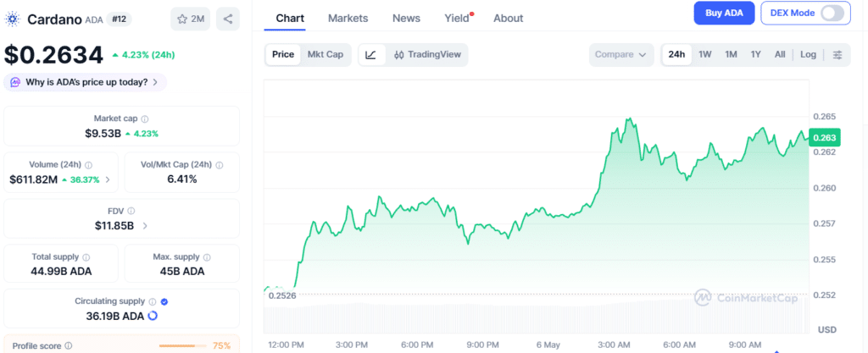Click the Profile score progress bar
Image resolution: width=868 pixels, height=353 pixels.
coord(183,346)
